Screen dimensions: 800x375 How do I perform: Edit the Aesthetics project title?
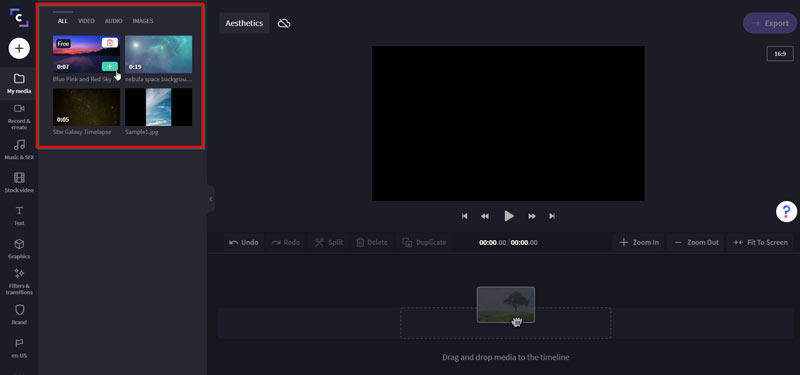click(244, 23)
